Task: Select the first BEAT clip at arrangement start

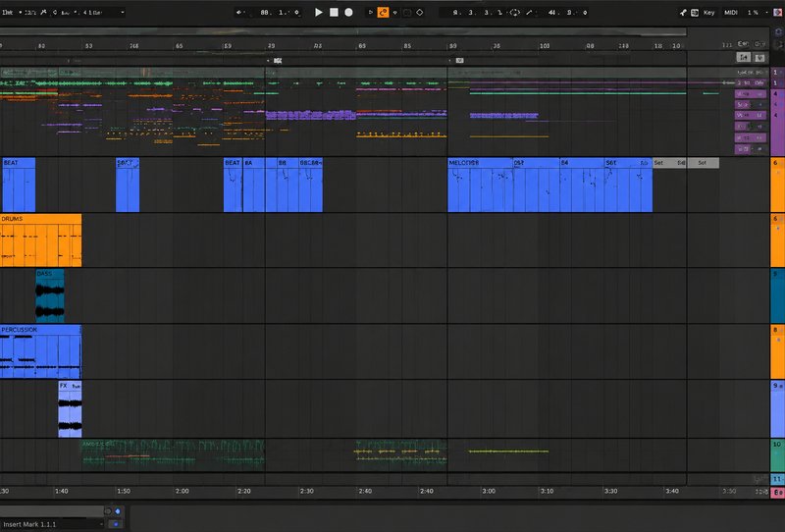Action: coord(19,185)
